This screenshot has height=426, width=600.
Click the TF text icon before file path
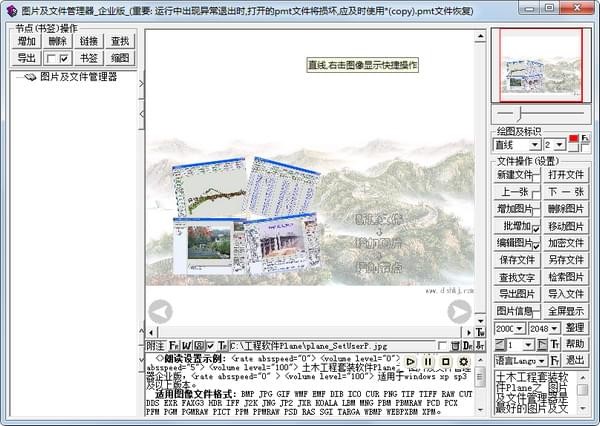[x=223, y=346]
